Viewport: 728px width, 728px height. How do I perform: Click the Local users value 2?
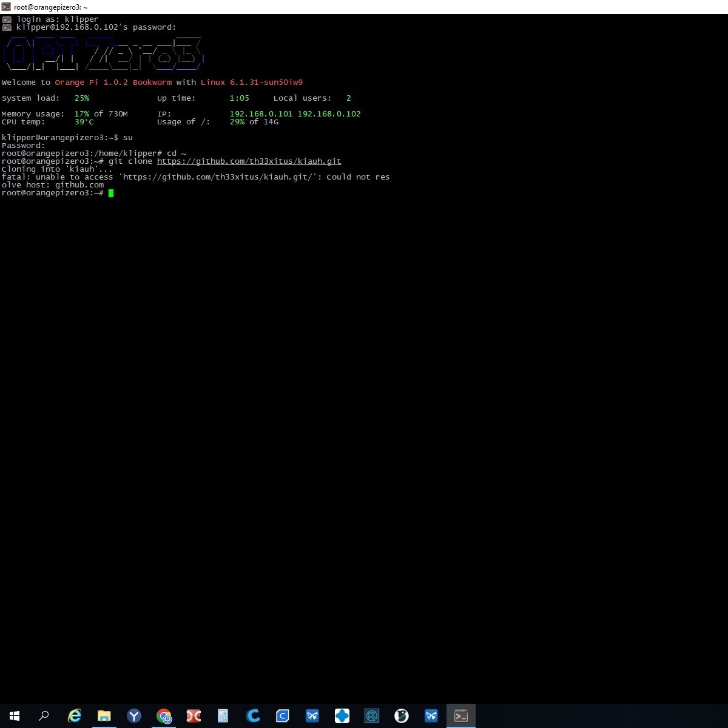pos(349,98)
